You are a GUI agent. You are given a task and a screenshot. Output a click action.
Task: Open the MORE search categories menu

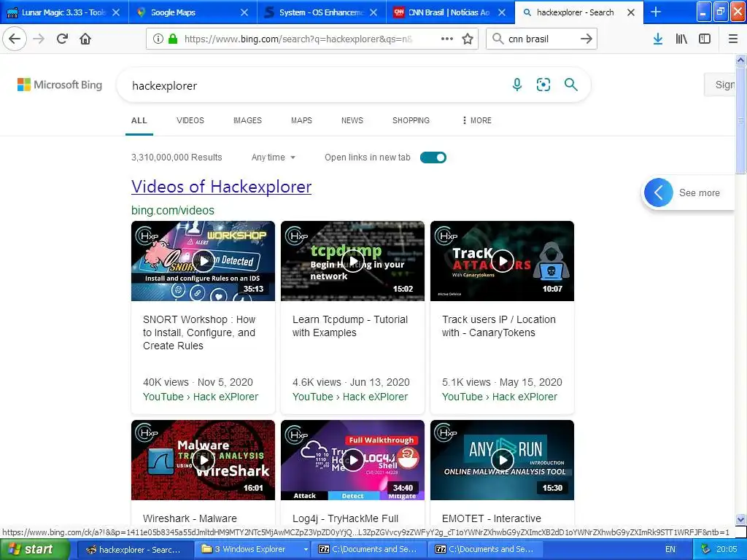477,120
